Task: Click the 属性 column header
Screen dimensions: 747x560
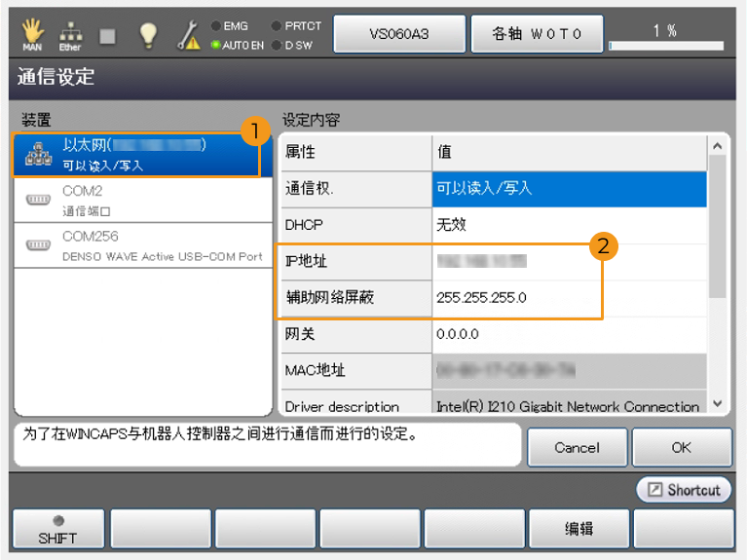Action: [x=356, y=153]
